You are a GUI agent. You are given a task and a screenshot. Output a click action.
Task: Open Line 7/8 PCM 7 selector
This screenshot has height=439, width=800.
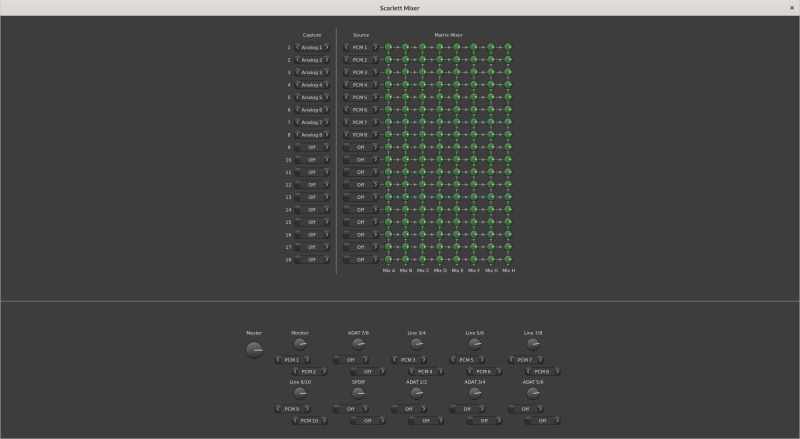(526, 360)
